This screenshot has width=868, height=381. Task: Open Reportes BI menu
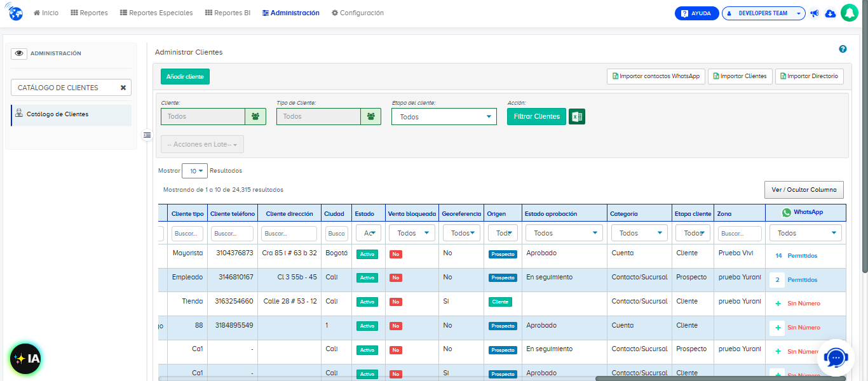coord(227,13)
